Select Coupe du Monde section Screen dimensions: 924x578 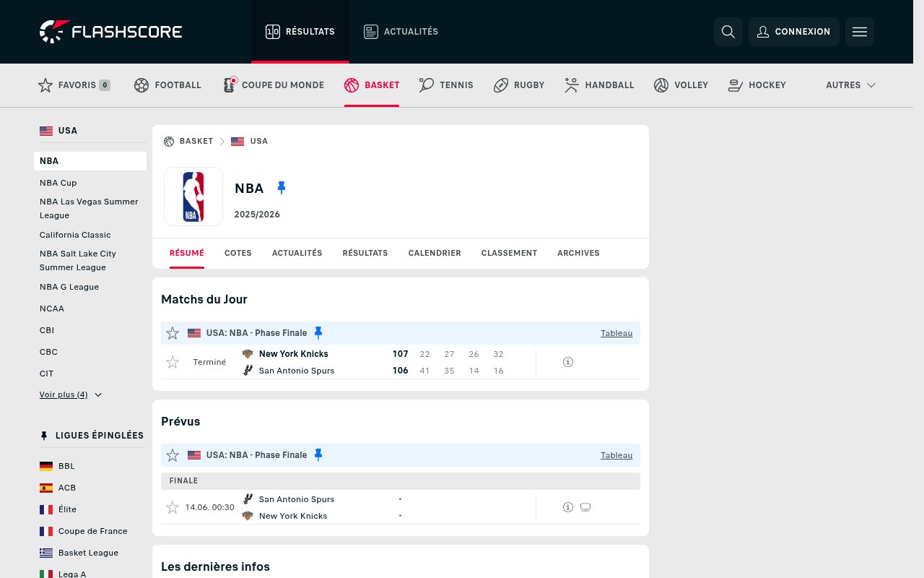point(274,85)
